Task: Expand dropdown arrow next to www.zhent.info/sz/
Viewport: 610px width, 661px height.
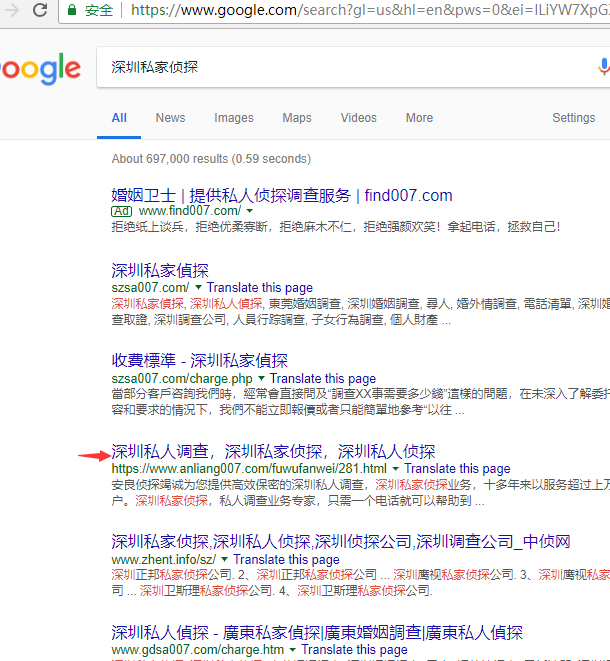Action: (225, 559)
